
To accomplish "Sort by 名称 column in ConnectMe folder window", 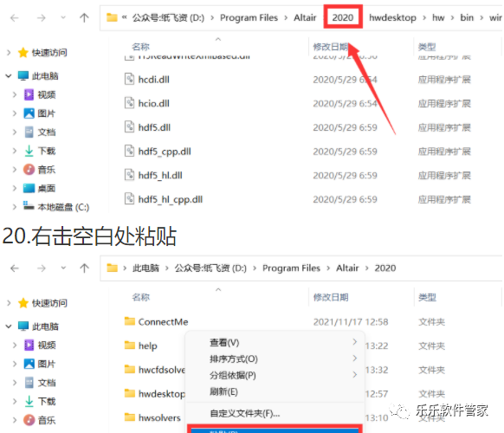I will [141, 297].
